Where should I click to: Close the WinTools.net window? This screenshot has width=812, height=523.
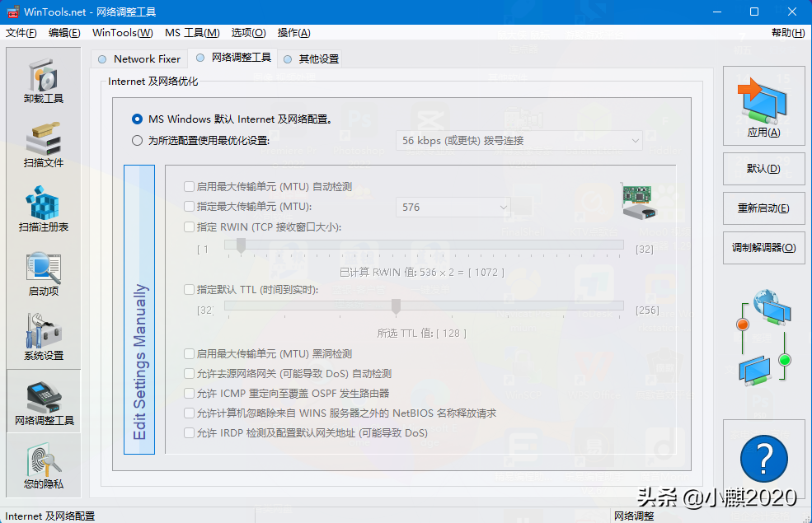tap(792, 12)
